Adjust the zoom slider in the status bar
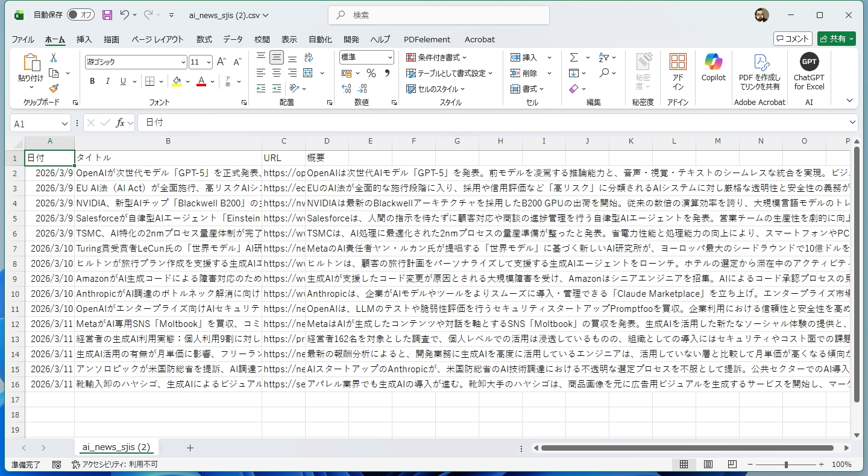 pos(787,465)
